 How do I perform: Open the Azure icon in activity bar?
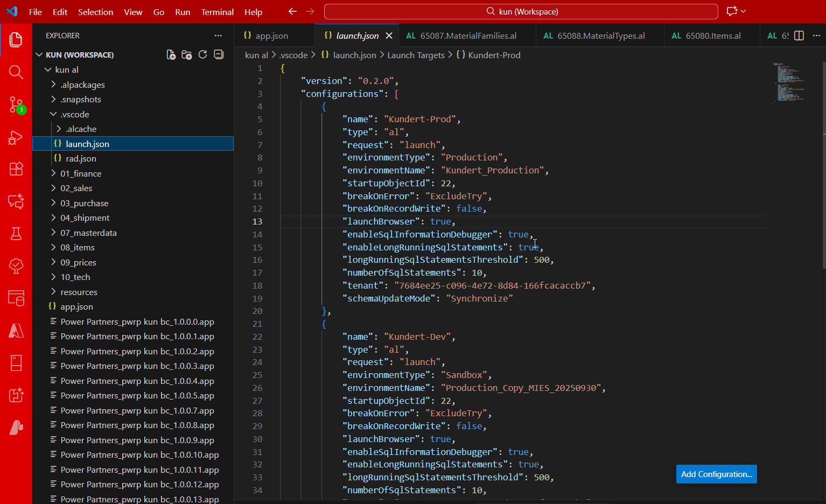coord(16,331)
